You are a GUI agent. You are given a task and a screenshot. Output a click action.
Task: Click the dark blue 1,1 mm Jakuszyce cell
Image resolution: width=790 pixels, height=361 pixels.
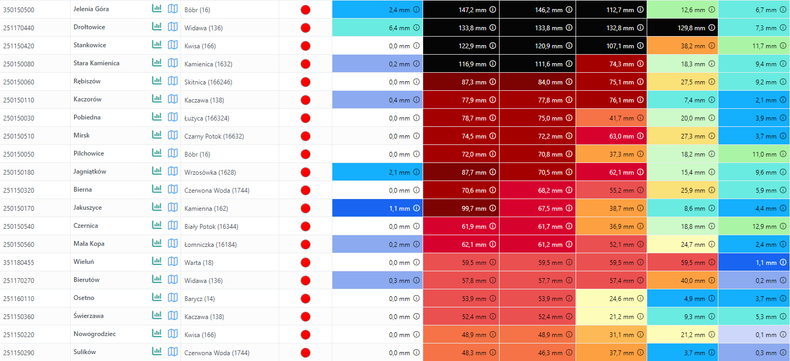(x=377, y=208)
